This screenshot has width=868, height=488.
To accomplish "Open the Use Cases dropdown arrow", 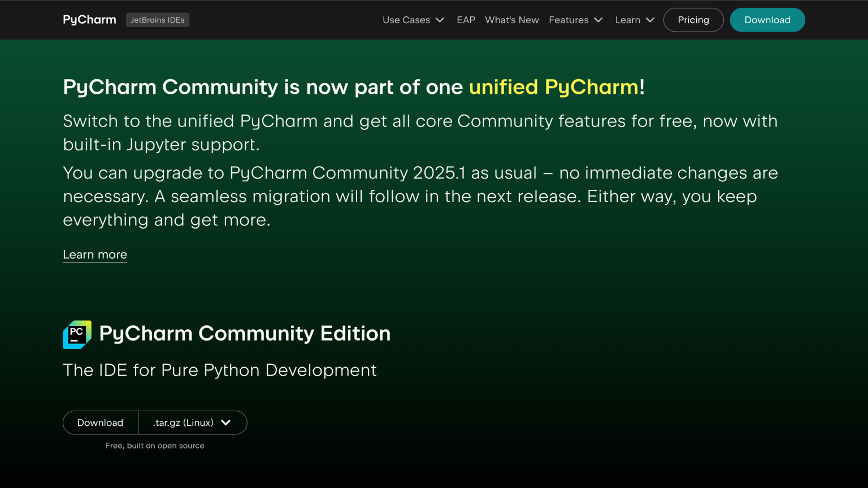I will pyautogui.click(x=440, y=20).
